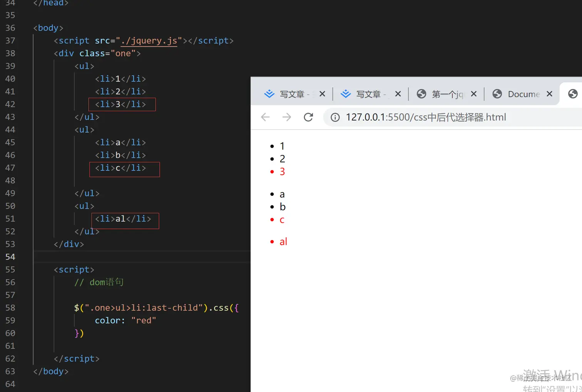The height and width of the screenshot is (392, 582).
Task: Click list item "a" on the web page
Action: click(282, 194)
